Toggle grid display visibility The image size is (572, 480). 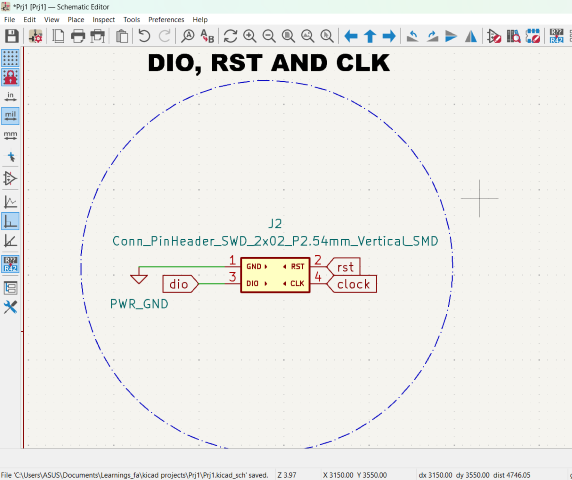pyautogui.click(x=10, y=58)
